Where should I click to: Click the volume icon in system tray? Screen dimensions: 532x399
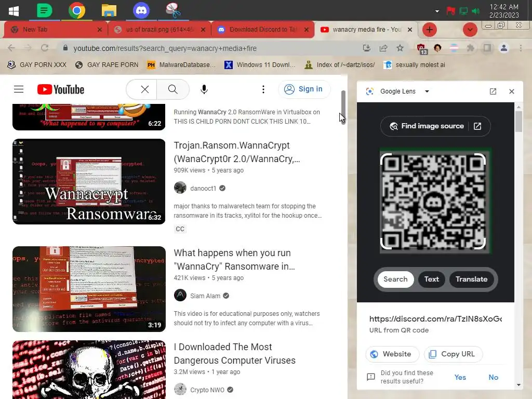click(476, 11)
